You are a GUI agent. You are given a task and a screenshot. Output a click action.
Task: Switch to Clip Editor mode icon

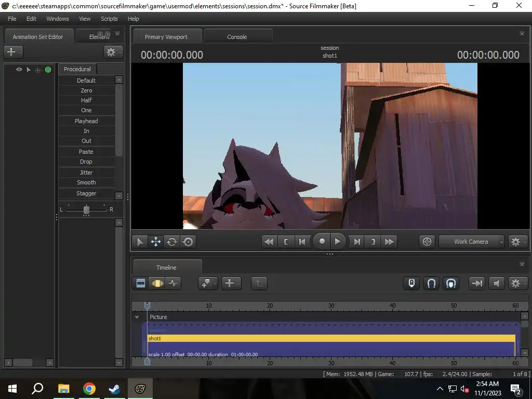tap(140, 283)
